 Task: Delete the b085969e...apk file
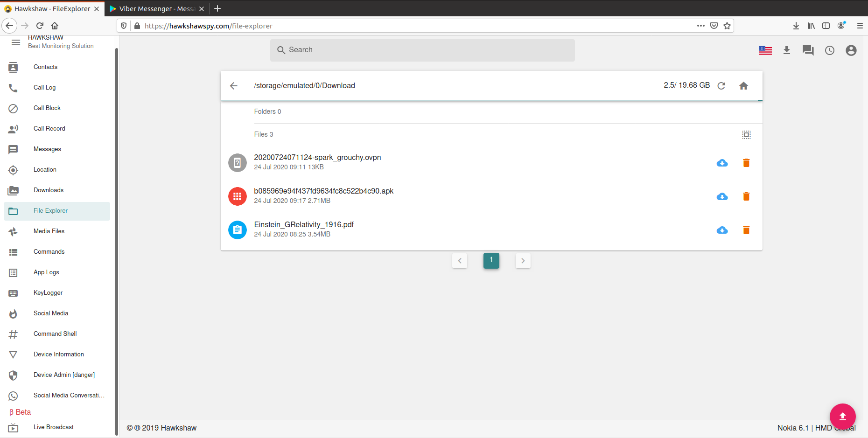click(x=746, y=196)
